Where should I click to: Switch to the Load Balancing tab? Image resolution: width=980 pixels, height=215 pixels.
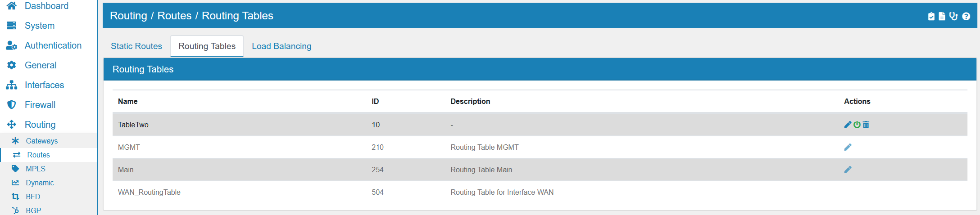pyautogui.click(x=281, y=46)
